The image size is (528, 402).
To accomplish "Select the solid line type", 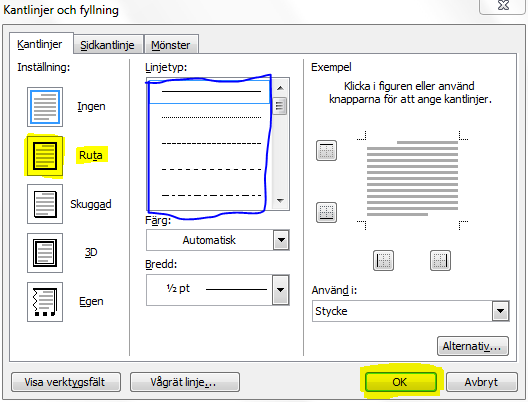I will [x=209, y=92].
